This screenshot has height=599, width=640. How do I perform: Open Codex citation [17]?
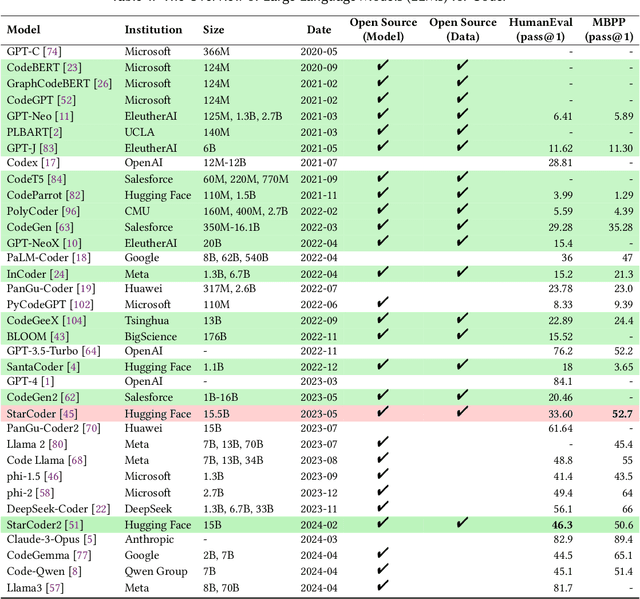click(x=51, y=162)
